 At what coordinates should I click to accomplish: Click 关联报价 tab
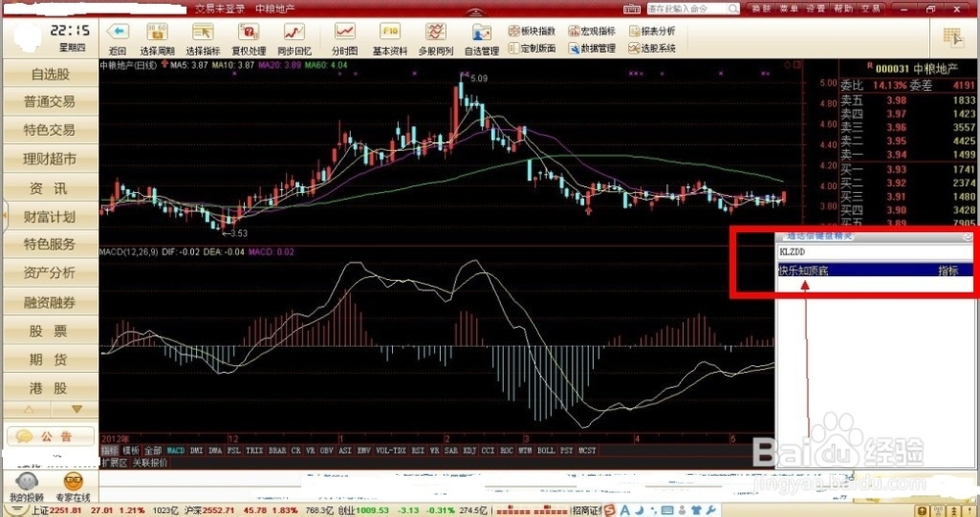150,463
